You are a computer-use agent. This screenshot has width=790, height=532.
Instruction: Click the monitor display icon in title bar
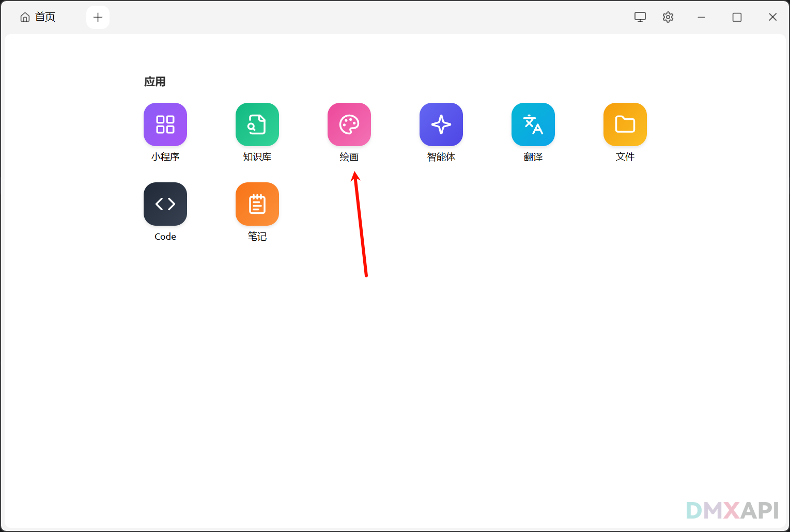point(640,17)
